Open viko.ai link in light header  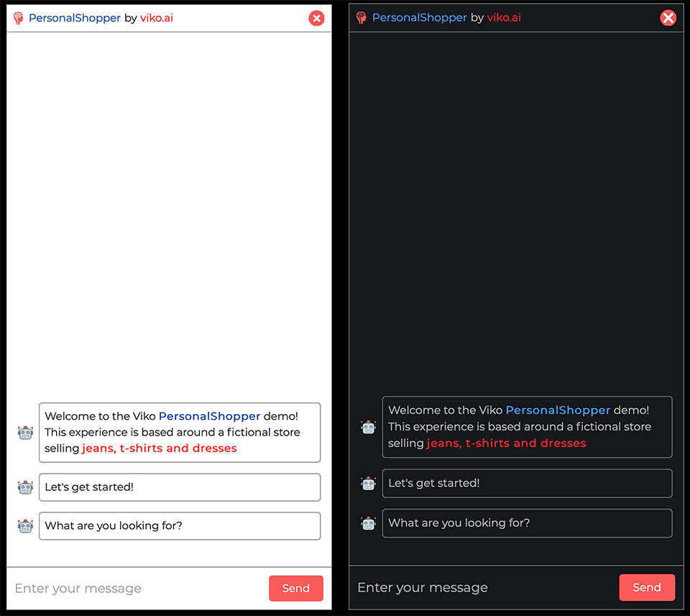pyautogui.click(x=157, y=18)
